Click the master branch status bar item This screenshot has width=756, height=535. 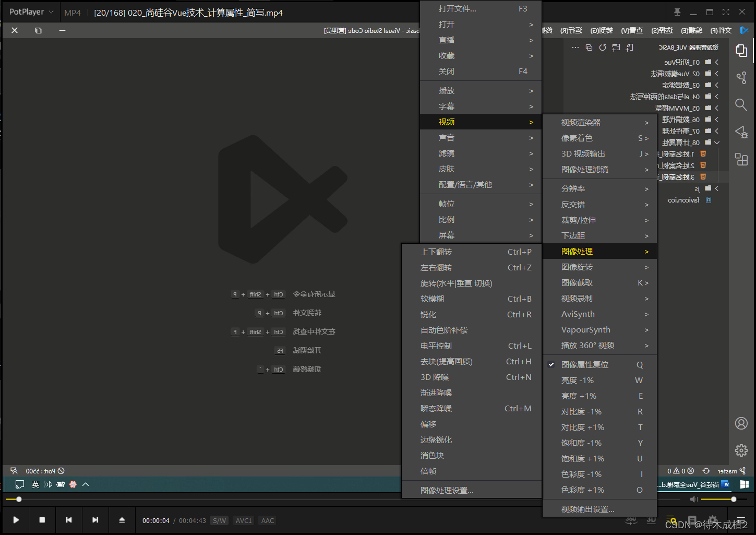coord(731,471)
